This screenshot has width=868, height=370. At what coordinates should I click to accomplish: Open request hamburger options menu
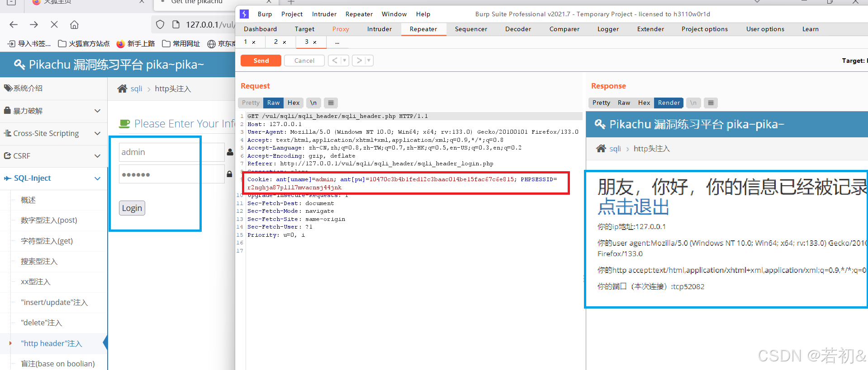pyautogui.click(x=331, y=103)
